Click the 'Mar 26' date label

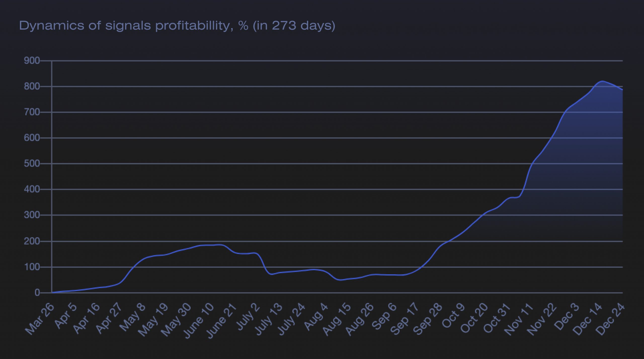[x=39, y=319]
